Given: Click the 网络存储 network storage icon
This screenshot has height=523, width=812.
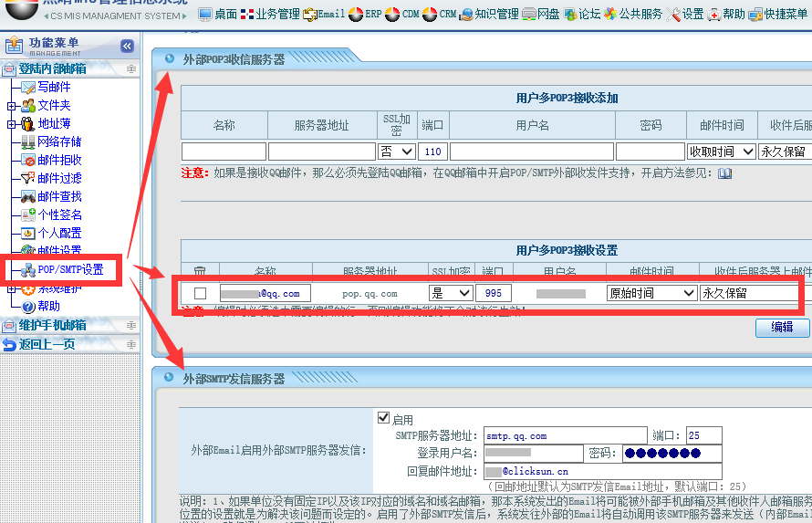Looking at the screenshot, I should coord(27,141).
